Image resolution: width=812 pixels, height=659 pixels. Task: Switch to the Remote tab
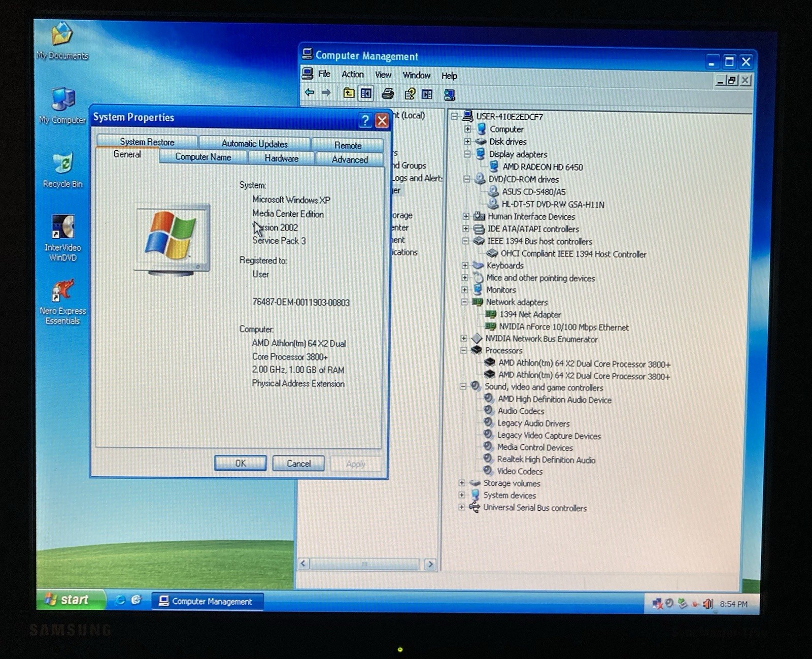coord(348,146)
